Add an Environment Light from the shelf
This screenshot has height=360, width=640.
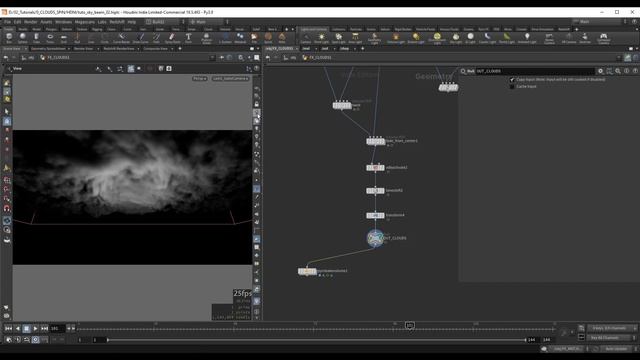437,38
